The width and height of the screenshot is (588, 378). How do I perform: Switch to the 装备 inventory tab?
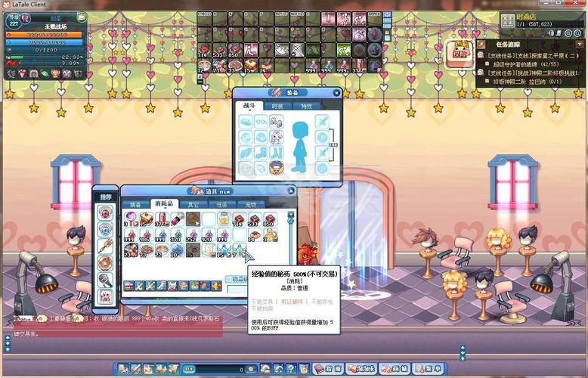pos(135,204)
